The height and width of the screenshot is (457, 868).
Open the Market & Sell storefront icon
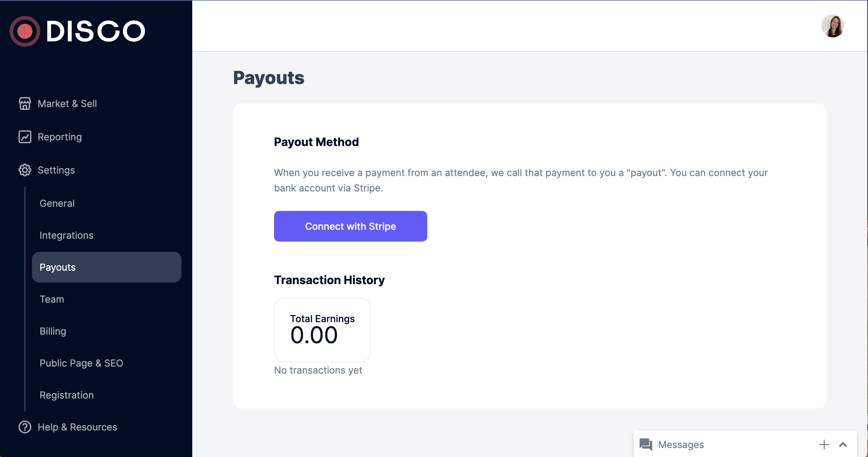pos(25,104)
